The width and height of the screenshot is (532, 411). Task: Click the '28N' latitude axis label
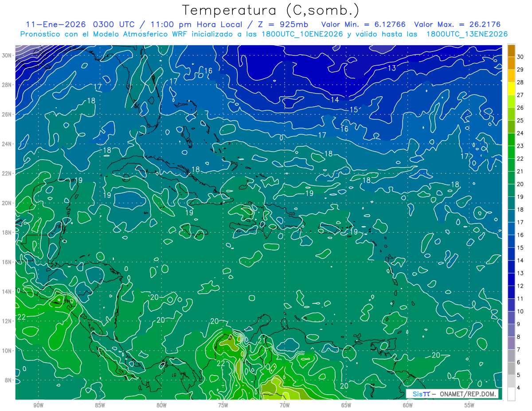[x=7, y=85]
